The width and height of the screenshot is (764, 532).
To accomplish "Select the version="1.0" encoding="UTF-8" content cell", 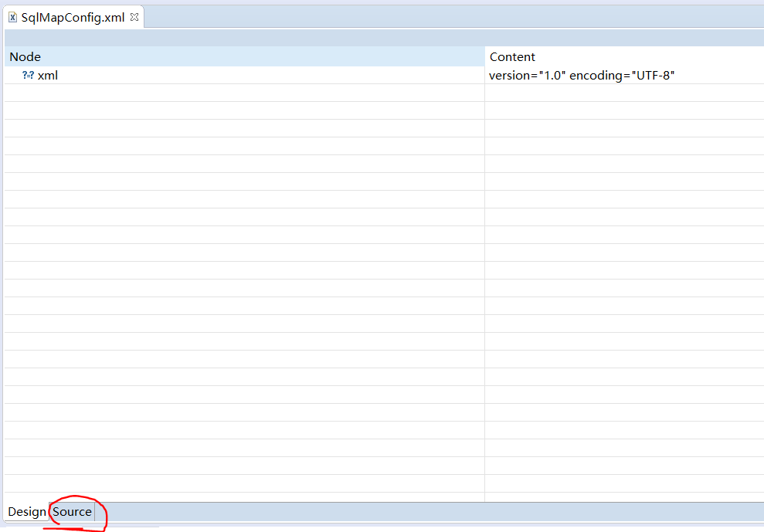I will [625, 75].
